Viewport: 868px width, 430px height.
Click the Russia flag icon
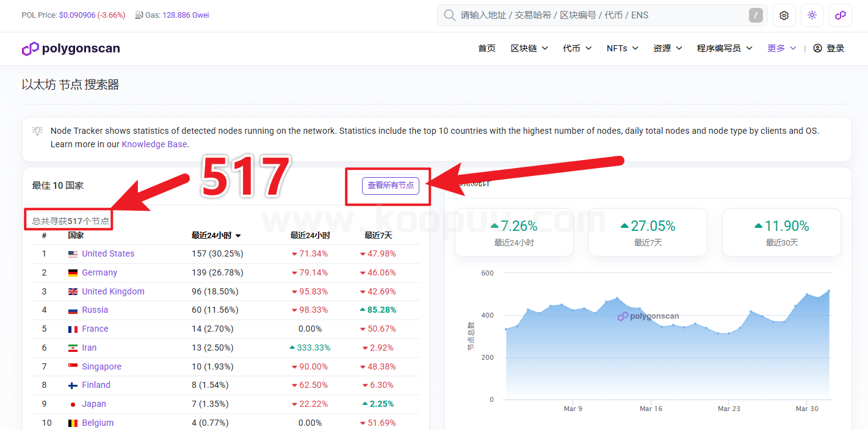pos(73,310)
